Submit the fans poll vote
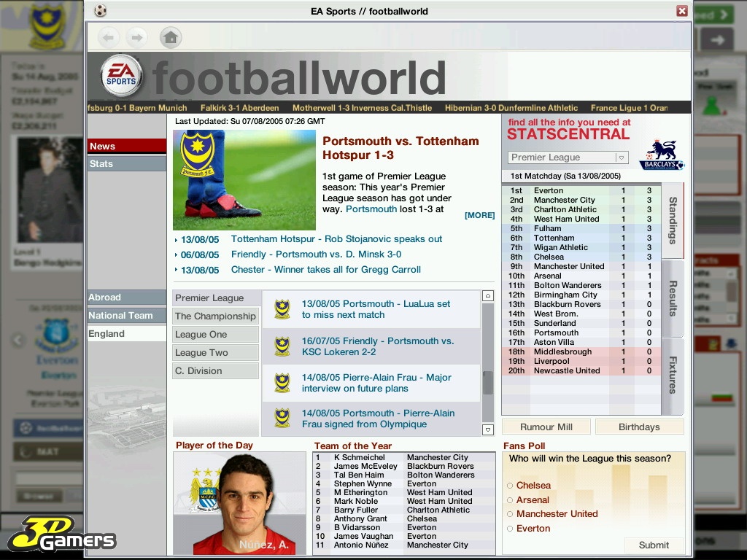 coord(654,545)
